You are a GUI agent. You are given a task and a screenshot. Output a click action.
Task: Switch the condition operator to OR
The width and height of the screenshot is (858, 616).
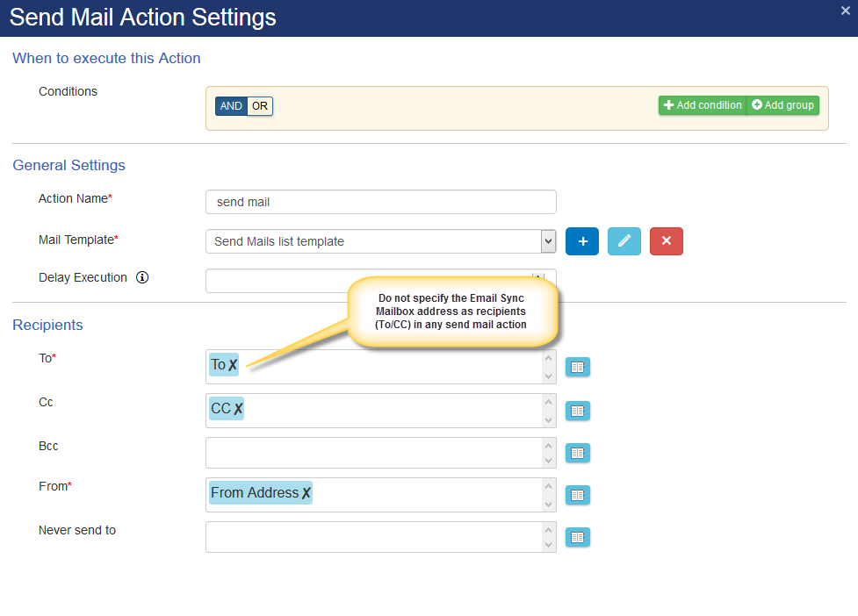coord(260,106)
